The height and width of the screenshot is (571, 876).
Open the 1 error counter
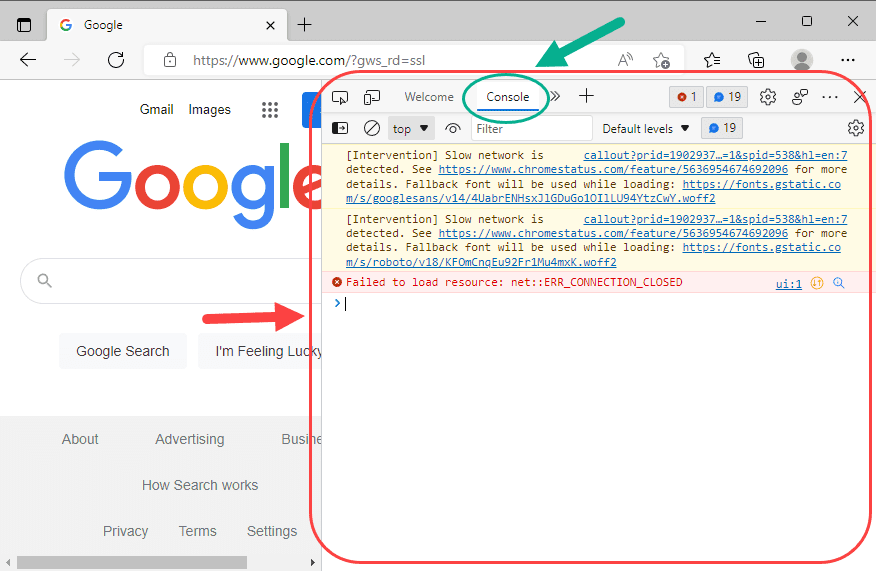click(x=687, y=97)
